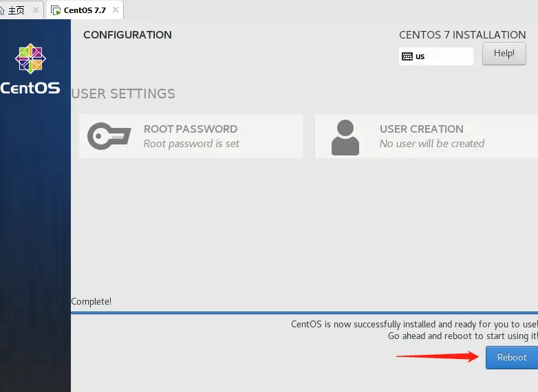Image resolution: width=538 pixels, height=392 pixels.
Task: Click the Complete! status text
Action: point(92,302)
